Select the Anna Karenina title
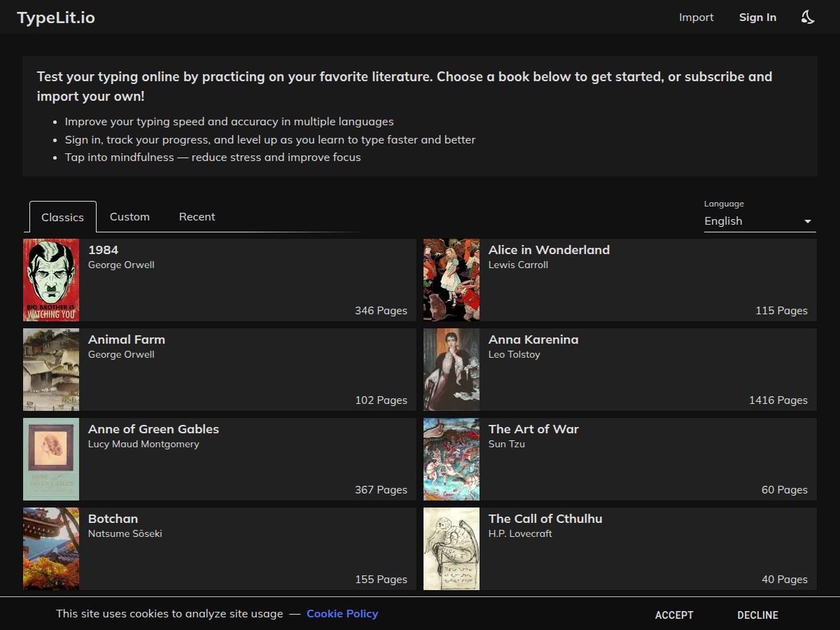 [x=533, y=339]
